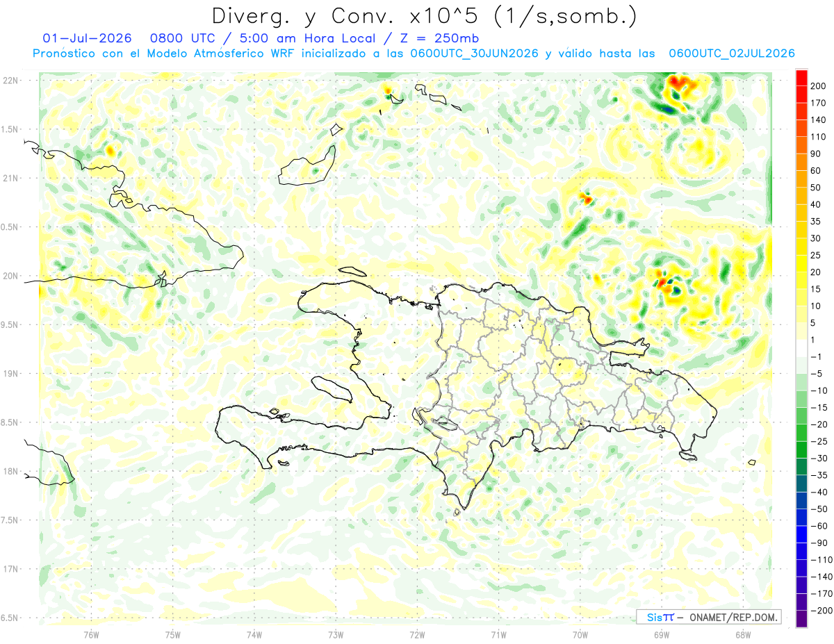Click colorbar label "-170"
The height and width of the screenshot is (644, 834).
coord(822,593)
